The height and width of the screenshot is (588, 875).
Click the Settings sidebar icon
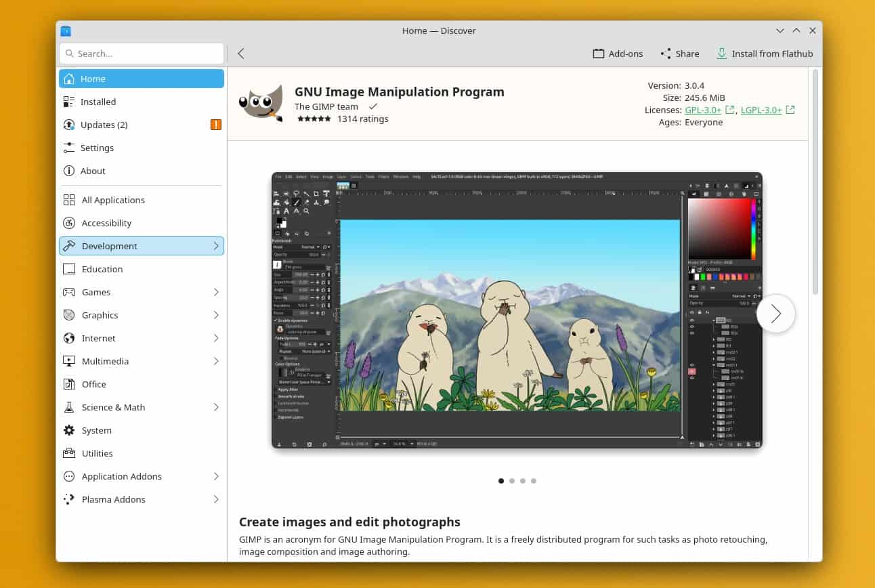click(68, 148)
